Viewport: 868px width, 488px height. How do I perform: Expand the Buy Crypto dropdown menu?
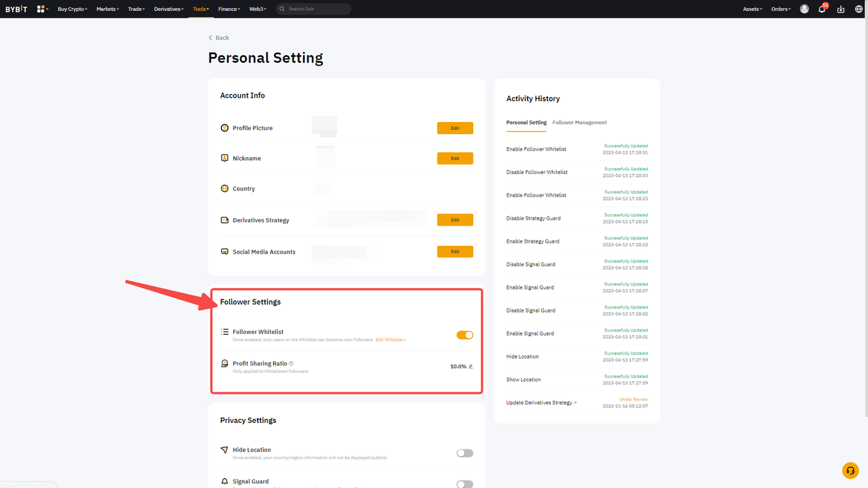73,9
